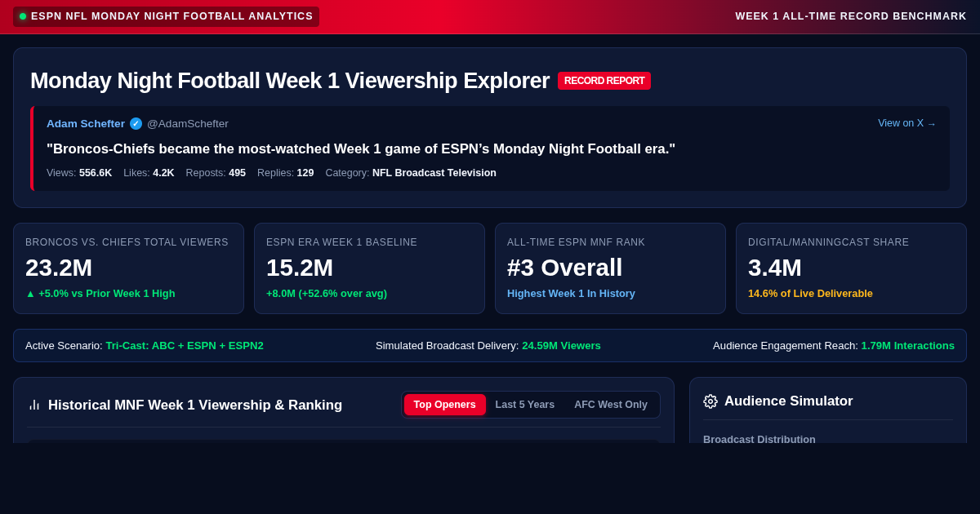Switch to the Last 5 Years tab

[524, 405]
